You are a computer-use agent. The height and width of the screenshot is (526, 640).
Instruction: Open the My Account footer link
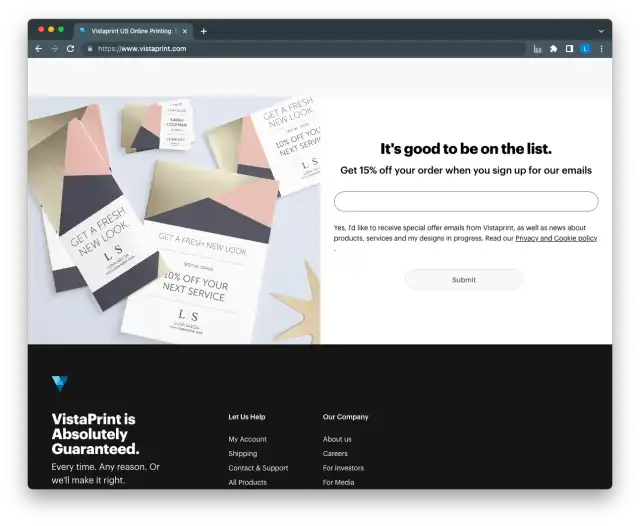(x=247, y=439)
